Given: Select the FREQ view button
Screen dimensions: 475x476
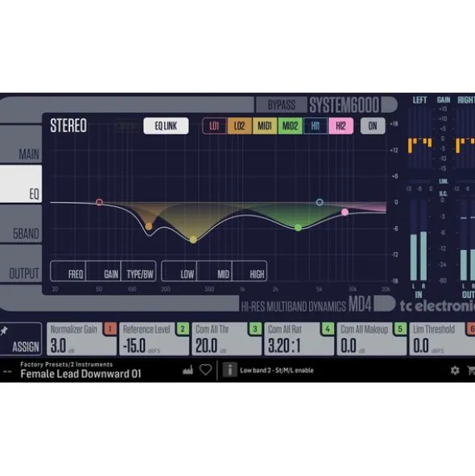Looking at the screenshot, I should click(x=68, y=271).
